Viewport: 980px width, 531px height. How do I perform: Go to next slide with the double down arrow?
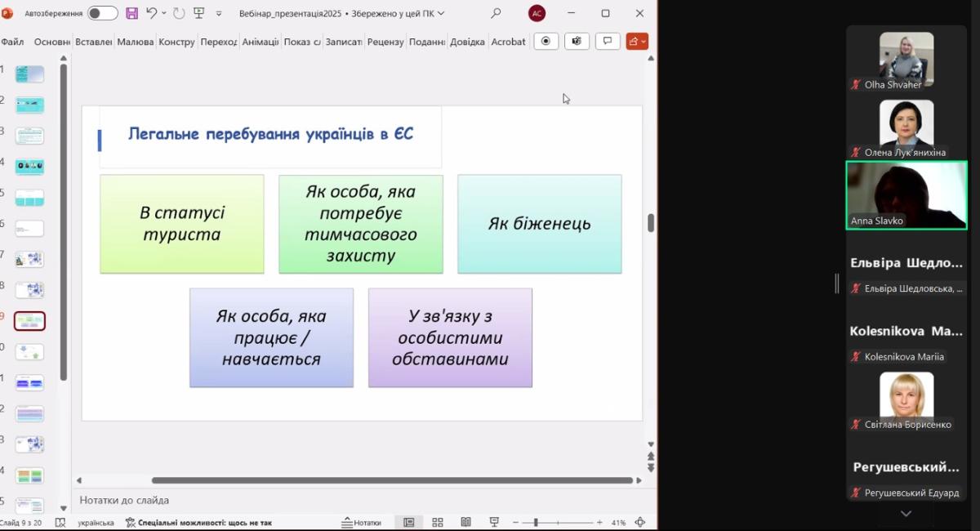[x=651, y=467]
